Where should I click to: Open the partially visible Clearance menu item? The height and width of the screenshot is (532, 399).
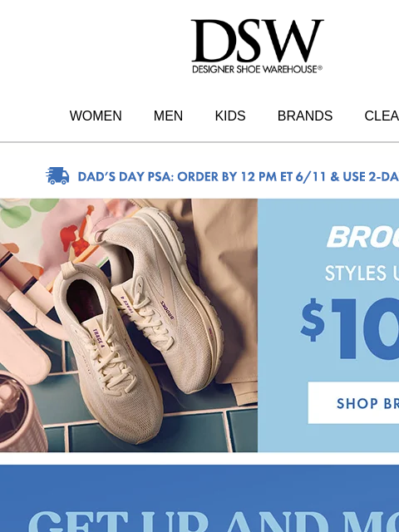382,116
